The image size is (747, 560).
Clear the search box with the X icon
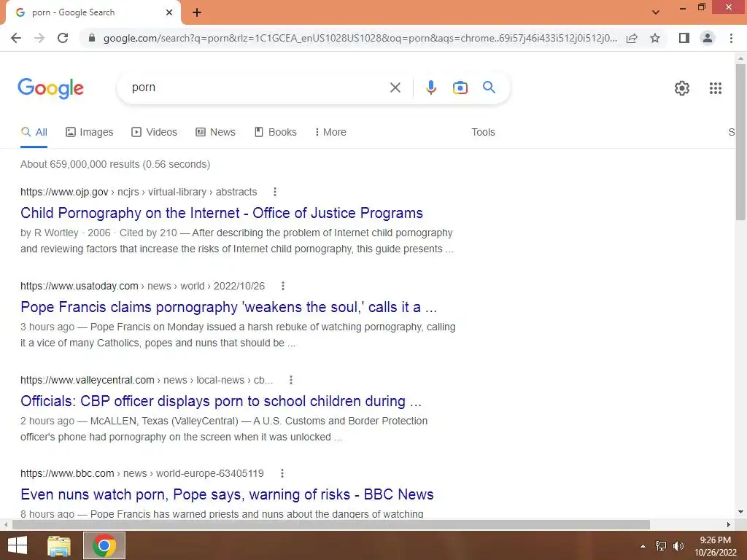coord(395,87)
